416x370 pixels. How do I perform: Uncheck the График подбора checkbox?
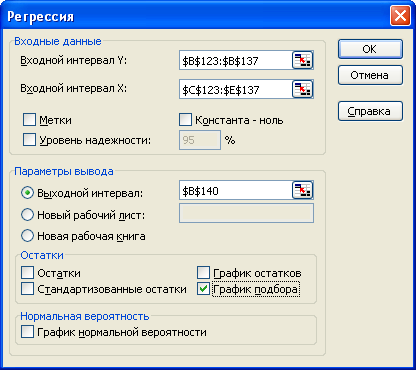(x=203, y=289)
